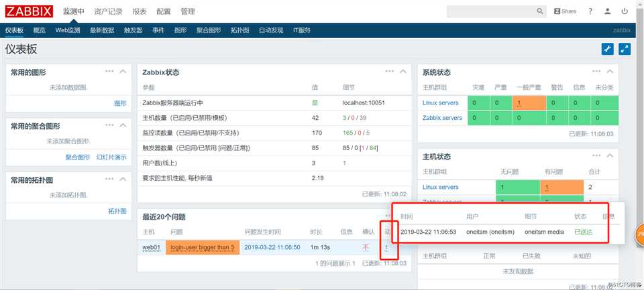This screenshot has height=290, width=644.
Task: Open the 监测中 top menu
Action: pyautogui.click(x=74, y=11)
